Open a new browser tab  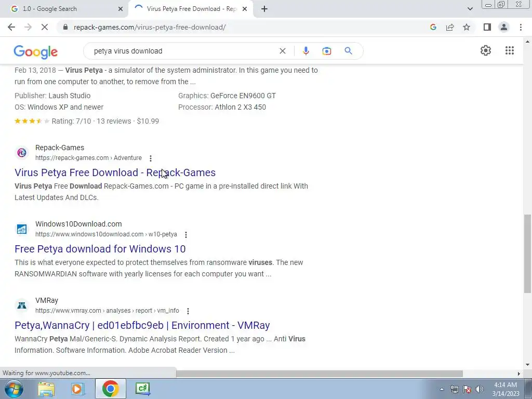pos(264,9)
